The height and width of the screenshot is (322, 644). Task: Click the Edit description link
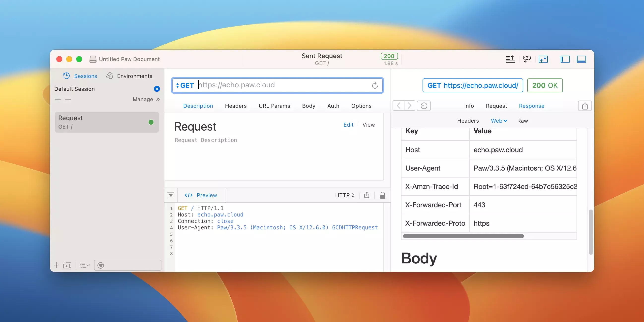(348, 125)
